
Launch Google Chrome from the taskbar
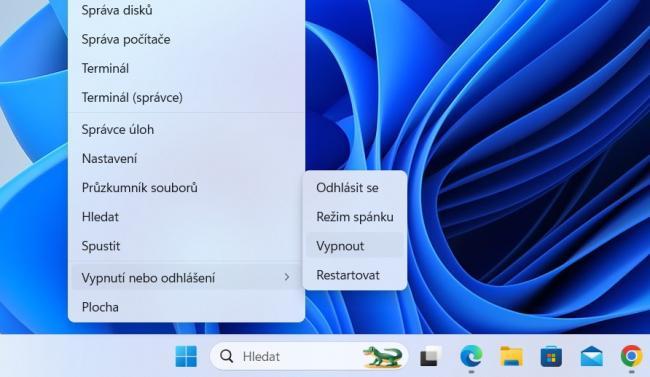pos(631,356)
